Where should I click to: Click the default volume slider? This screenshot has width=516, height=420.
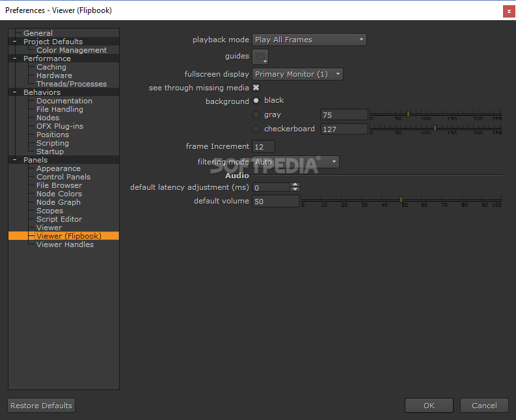[x=401, y=201]
